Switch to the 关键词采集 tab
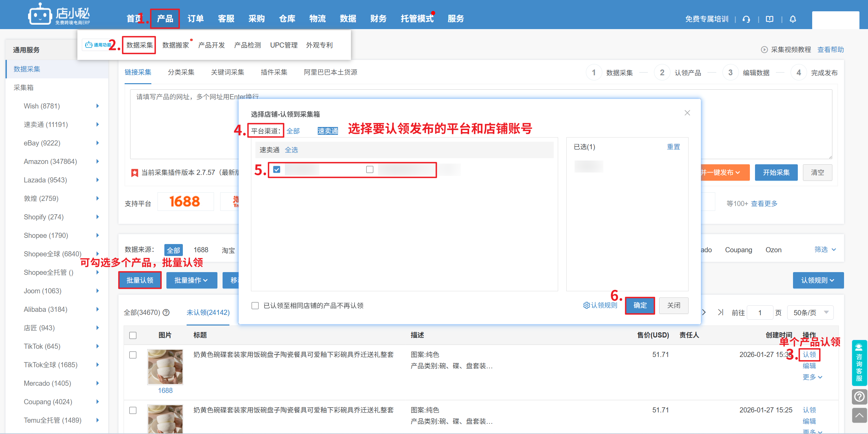 [x=227, y=72]
